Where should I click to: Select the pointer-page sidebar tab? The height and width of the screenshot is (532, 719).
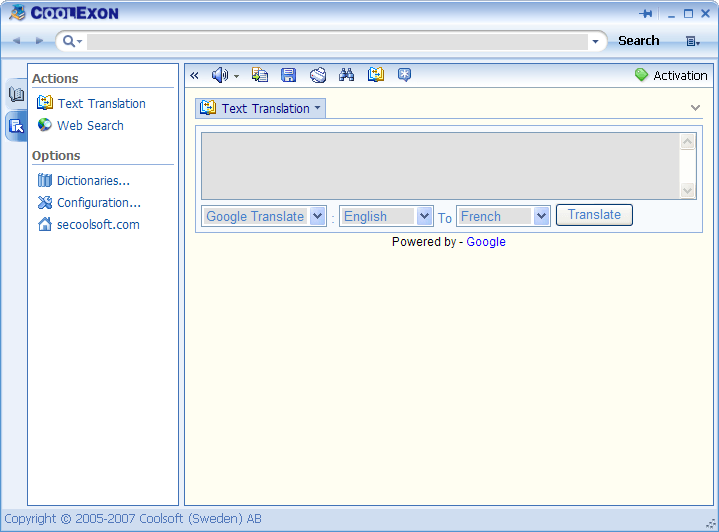point(16,126)
